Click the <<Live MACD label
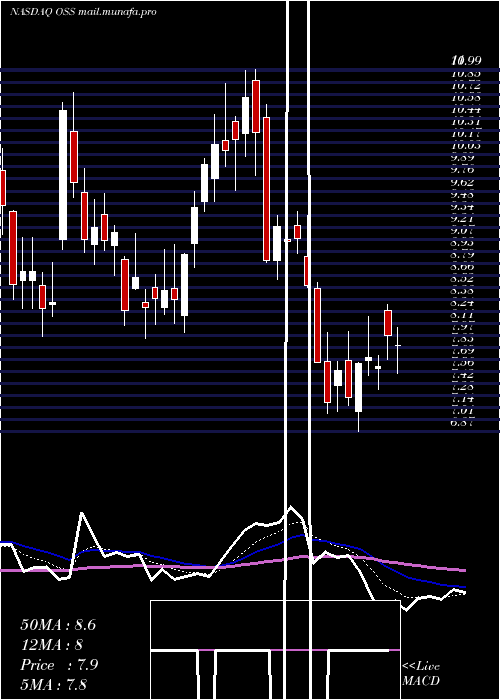This screenshot has height=700, width=500. coord(421,674)
